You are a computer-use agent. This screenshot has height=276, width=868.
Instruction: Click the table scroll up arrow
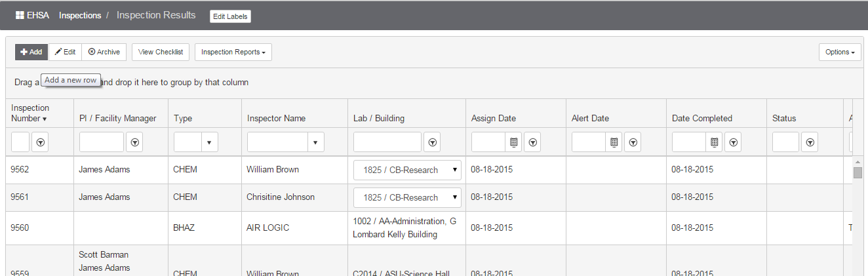[858, 161]
